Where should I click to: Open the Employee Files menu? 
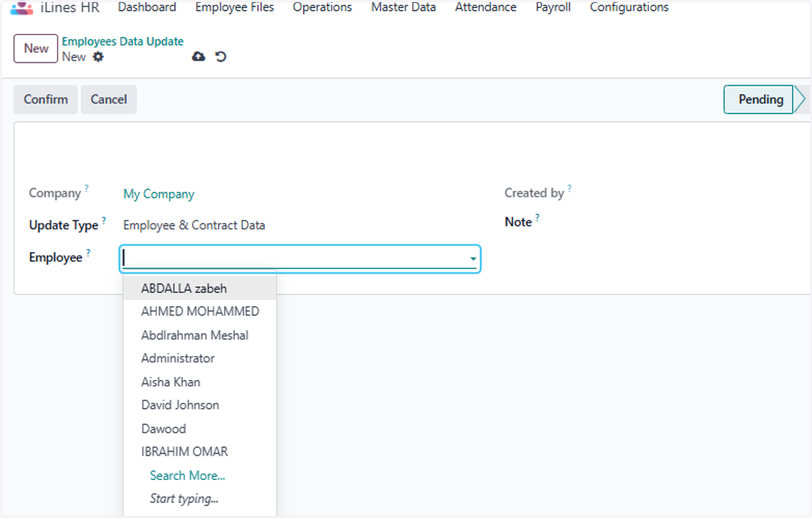click(x=235, y=7)
